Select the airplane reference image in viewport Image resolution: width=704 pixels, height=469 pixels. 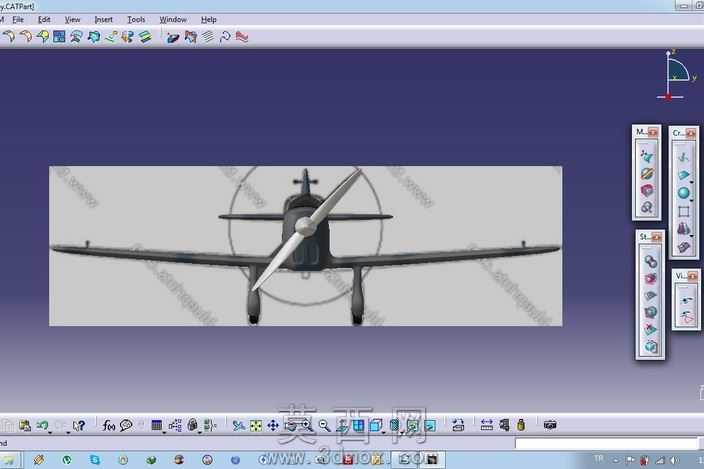coord(305,246)
